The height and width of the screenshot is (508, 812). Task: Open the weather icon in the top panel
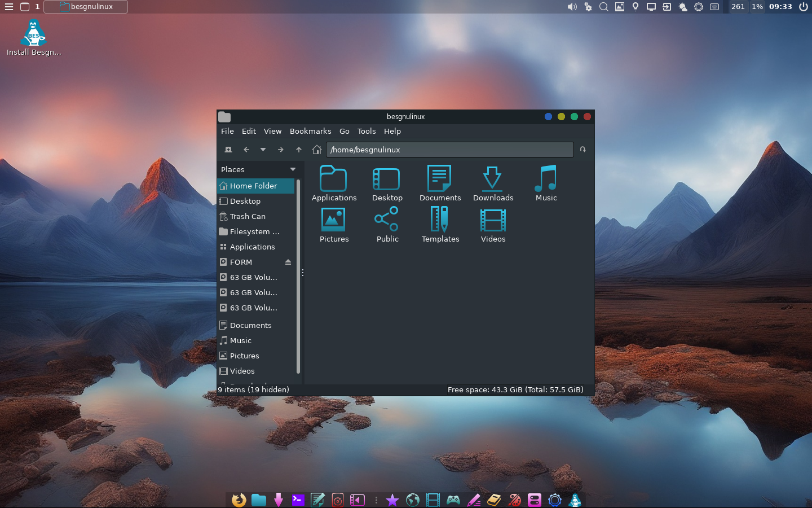[683, 7]
